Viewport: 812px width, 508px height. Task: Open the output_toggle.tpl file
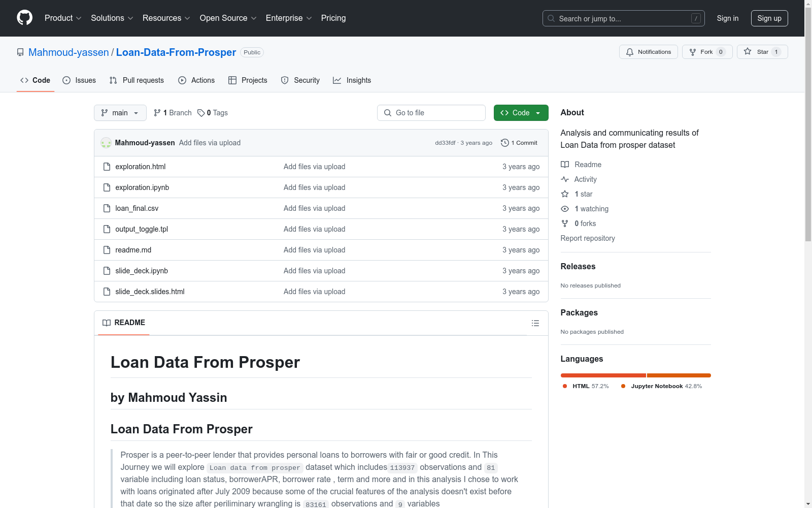pyautogui.click(x=142, y=229)
